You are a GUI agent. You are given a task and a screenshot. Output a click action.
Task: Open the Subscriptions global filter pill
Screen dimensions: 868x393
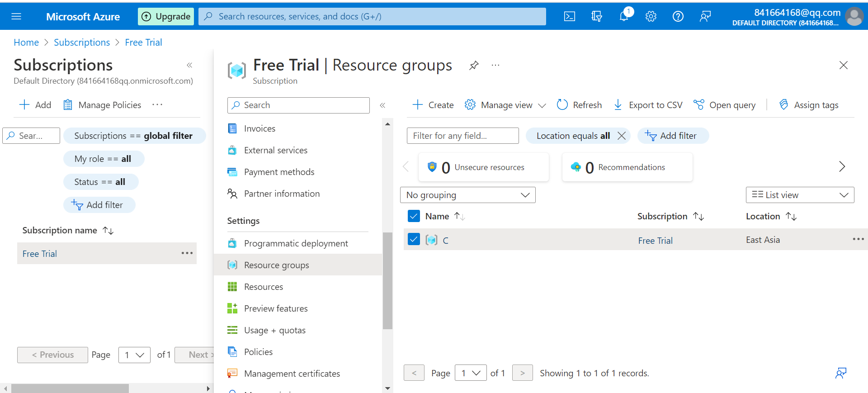pos(134,136)
